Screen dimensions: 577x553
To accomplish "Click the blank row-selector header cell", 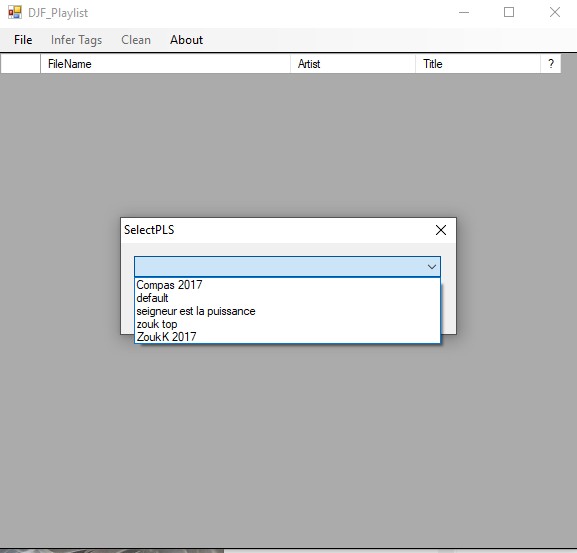I will click(21, 64).
